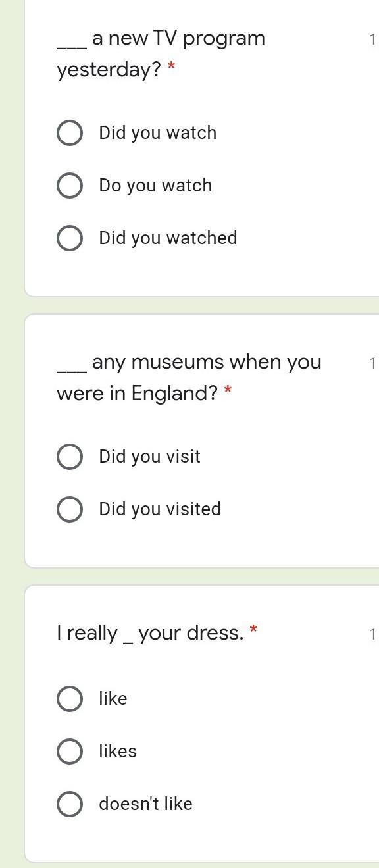Mark the 'doesn't like' radio option
This screenshot has height=868, width=379.
pyautogui.click(x=70, y=804)
